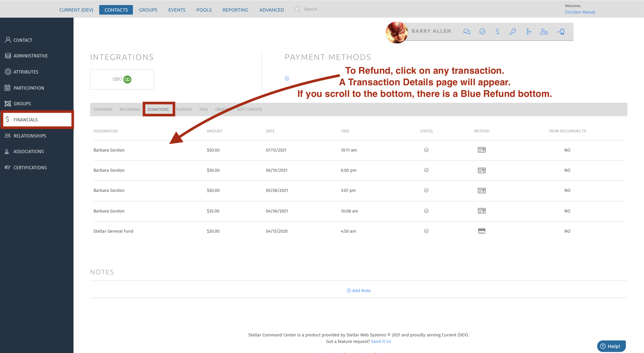
Task: Click the send-to-mobile icon in contact toolbar
Action: [560, 31]
